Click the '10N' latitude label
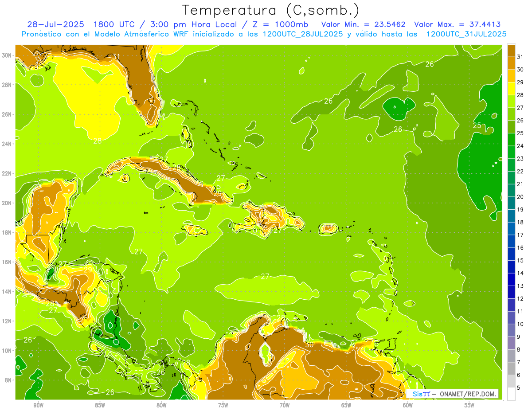 point(7,350)
